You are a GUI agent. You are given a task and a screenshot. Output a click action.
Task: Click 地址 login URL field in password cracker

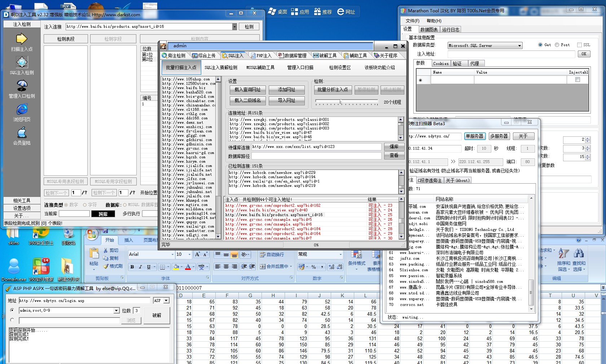(84, 301)
